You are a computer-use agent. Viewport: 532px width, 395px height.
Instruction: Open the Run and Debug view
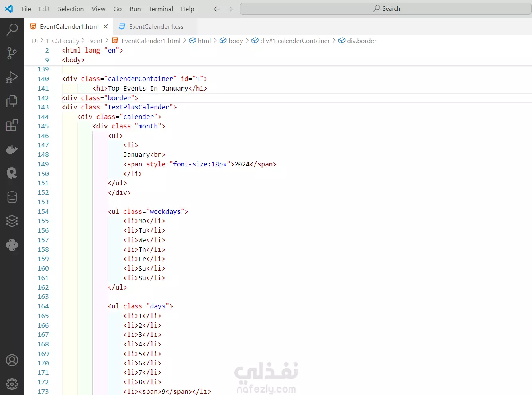(x=12, y=77)
